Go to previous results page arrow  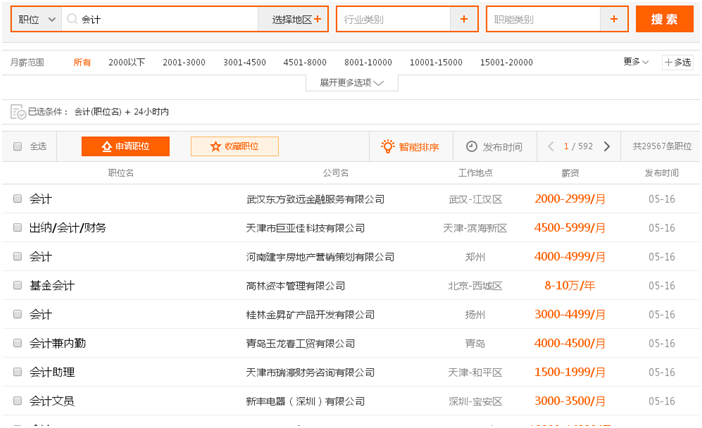tap(550, 147)
